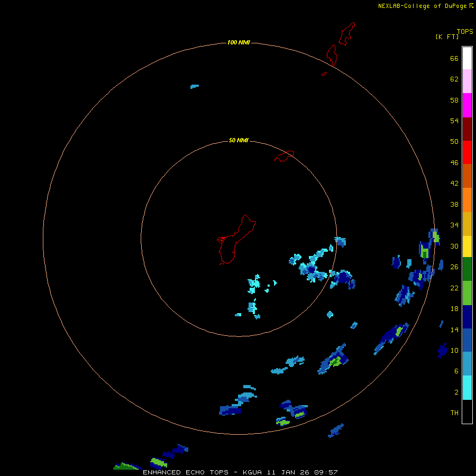This screenshot has width=476, height=476.
Task: Select the 50 legend value
Action: pyautogui.click(x=454, y=141)
